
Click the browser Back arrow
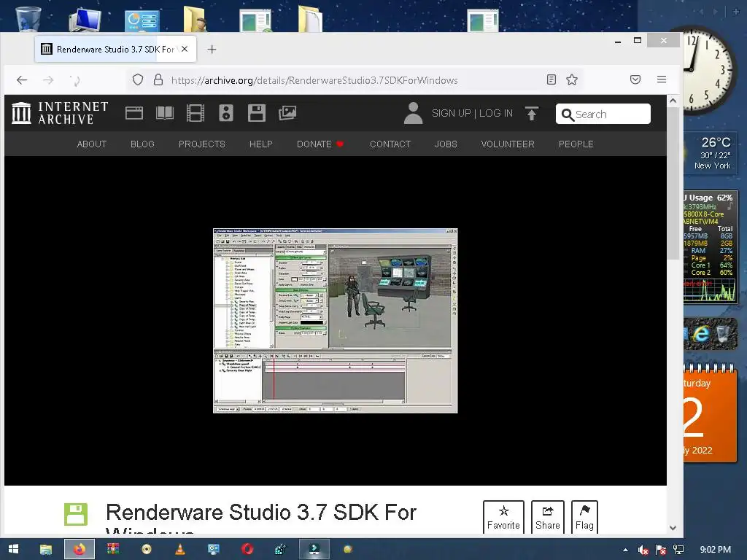[x=22, y=80]
